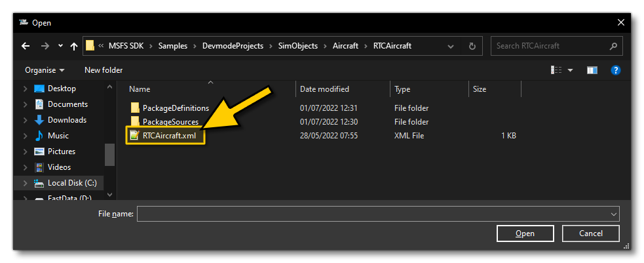Expand the Downloads tree node
644x263 pixels.
pyautogui.click(x=25, y=120)
